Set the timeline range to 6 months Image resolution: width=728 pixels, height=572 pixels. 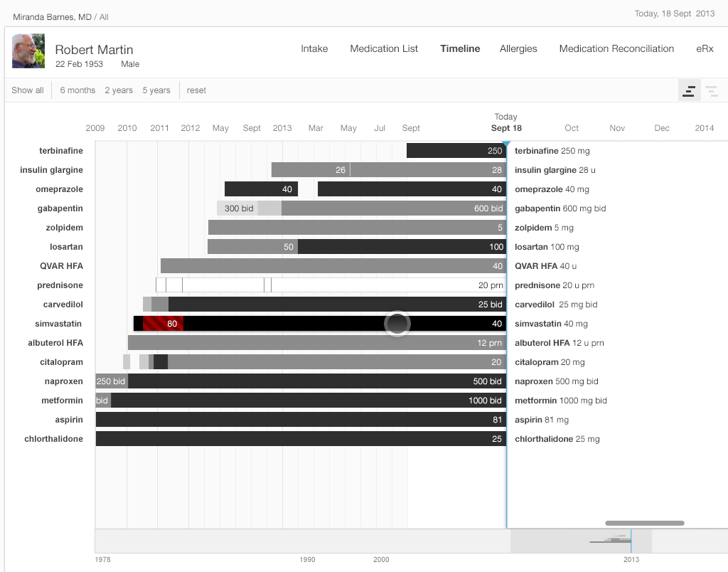pyautogui.click(x=77, y=90)
